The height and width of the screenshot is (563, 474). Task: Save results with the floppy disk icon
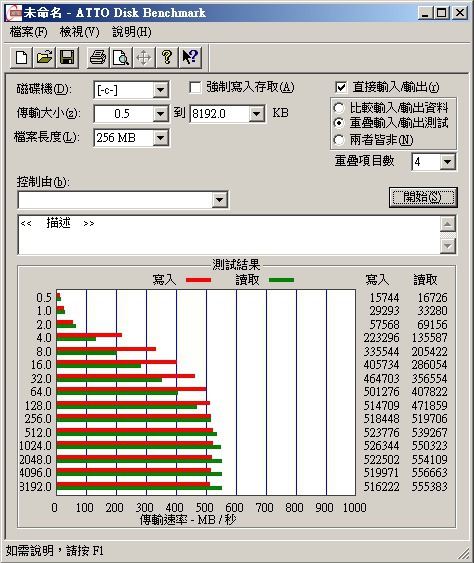[x=67, y=57]
